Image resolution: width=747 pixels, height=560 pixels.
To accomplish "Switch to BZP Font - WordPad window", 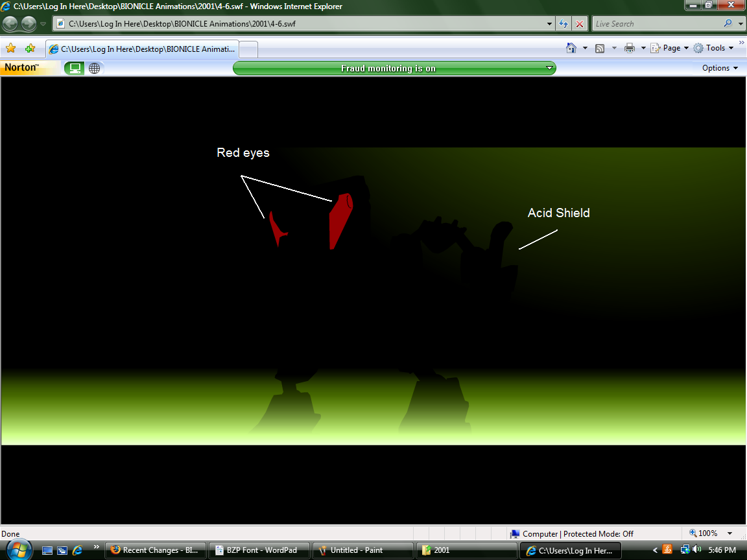I will pyautogui.click(x=259, y=550).
